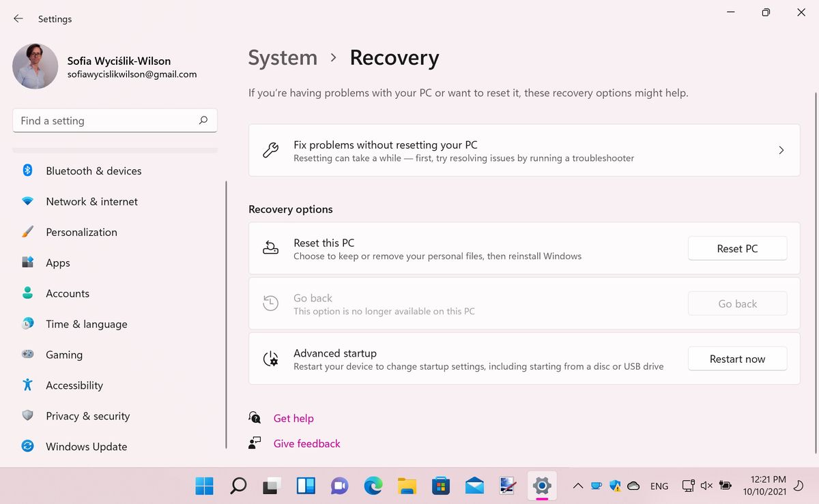This screenshot has height=504, width=819.
Task: Click inside the Find a setting field
Action: click(102, 120)
